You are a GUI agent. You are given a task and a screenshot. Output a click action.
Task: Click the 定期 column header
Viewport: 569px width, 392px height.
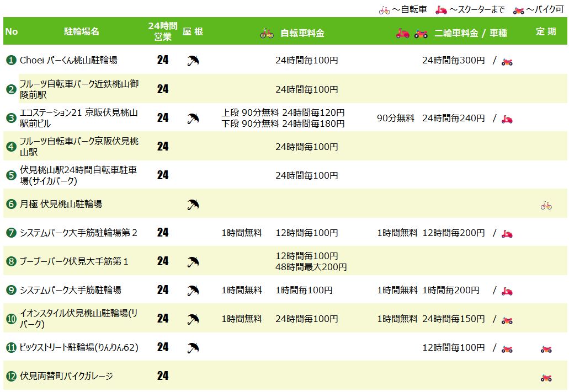click(546, 32)
